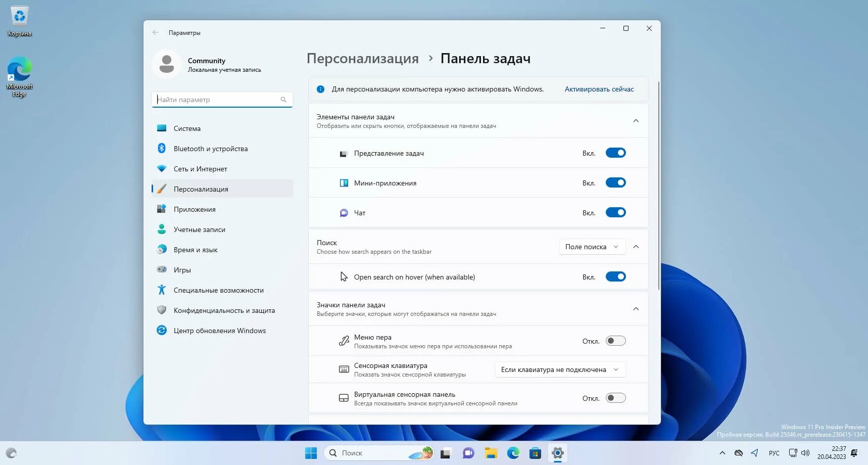Click the location arrow icon in tray
Screen dimensions: 868x465
click(x=754, y=453)
